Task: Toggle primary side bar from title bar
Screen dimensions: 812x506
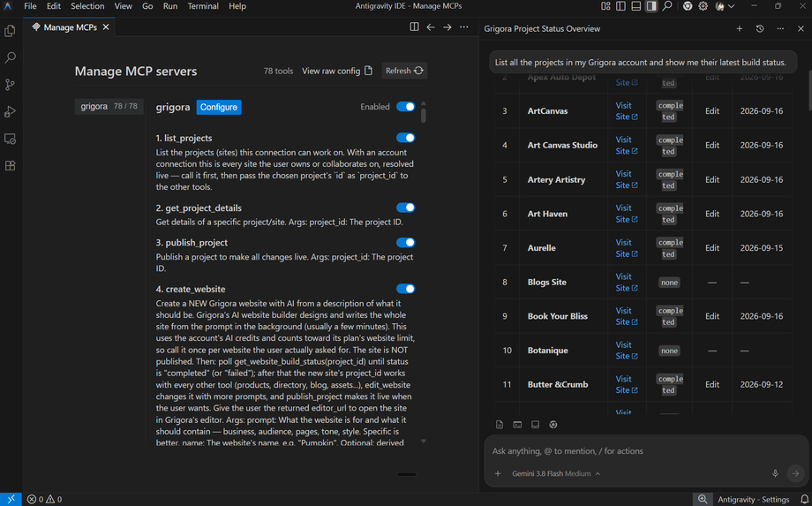Action: (x=620, y=6)
